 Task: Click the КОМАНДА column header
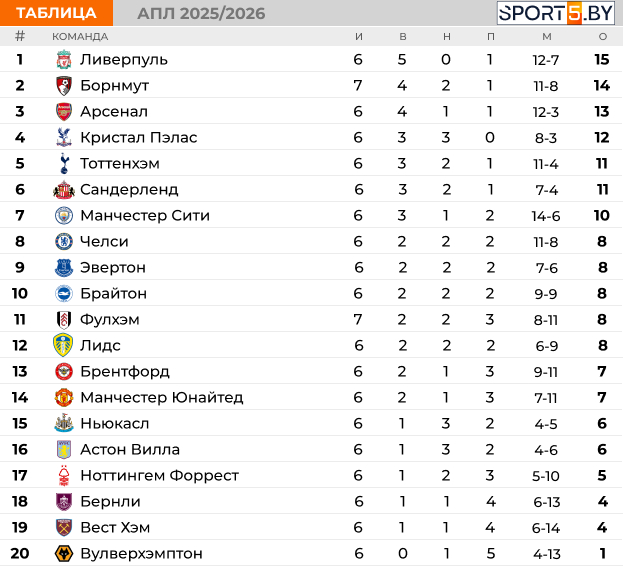point(80,36)
